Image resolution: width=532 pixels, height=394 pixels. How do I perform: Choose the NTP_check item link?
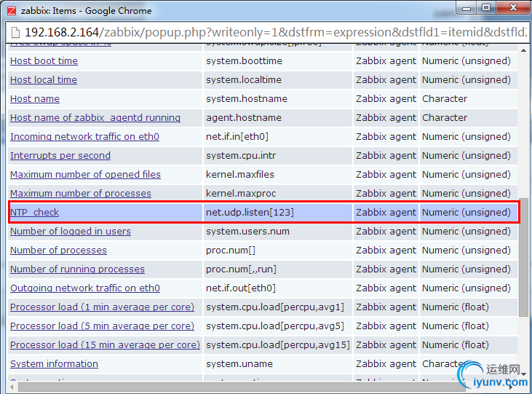point(34,212)
